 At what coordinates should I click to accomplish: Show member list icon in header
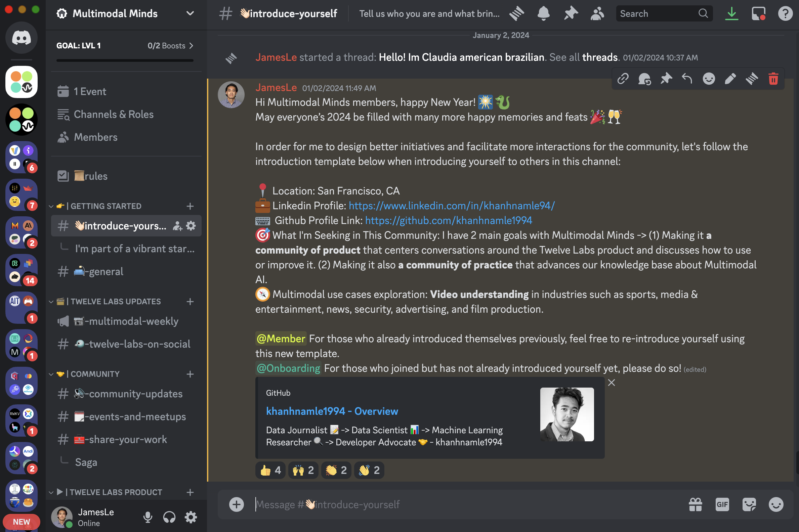pos(597,13)
